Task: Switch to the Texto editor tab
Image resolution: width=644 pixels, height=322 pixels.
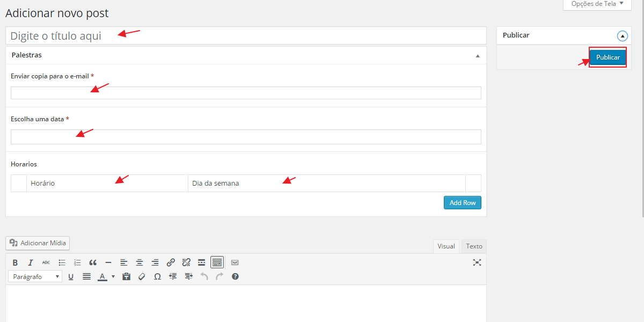Action: 474,246
